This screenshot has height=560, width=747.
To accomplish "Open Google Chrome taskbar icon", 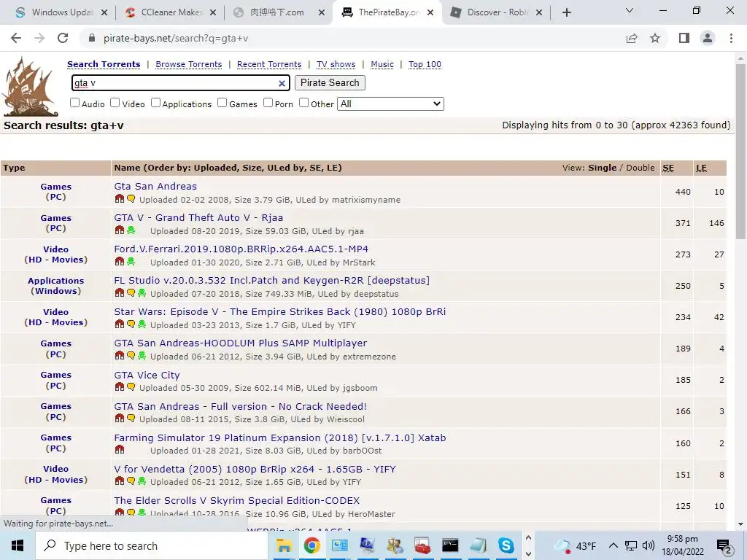I will (311, 545).
